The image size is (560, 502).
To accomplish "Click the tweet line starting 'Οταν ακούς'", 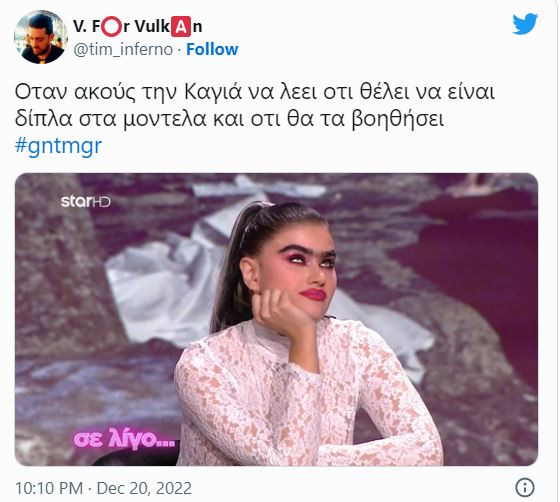I will [255, 92].
